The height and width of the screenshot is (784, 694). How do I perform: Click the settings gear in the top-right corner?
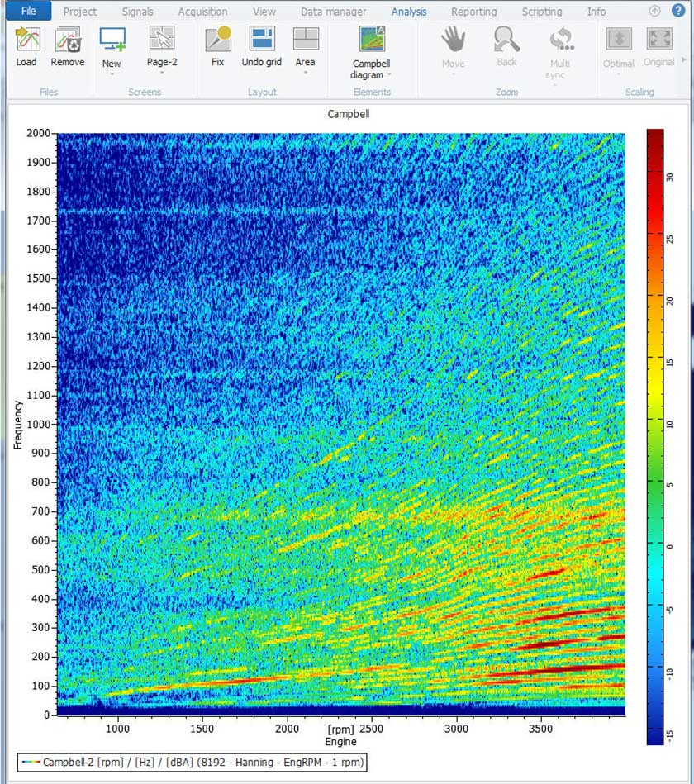pos(655,11)
